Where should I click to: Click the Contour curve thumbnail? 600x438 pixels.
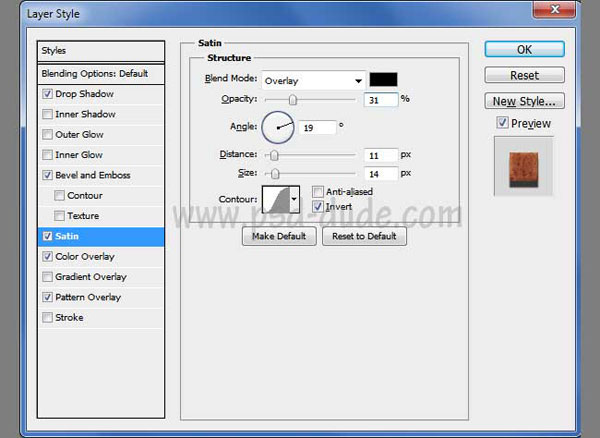coord(276,199)
